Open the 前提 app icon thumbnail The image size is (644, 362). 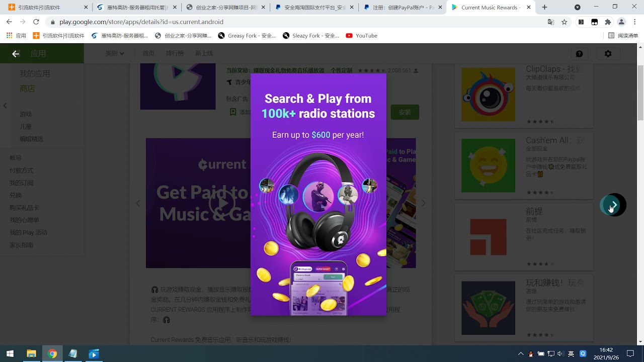click(488, 237)
